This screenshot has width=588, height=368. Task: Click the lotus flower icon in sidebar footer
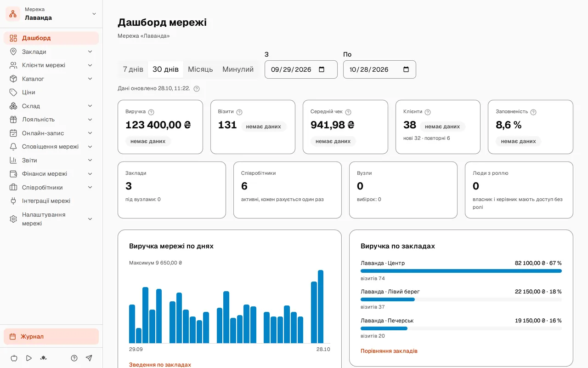44,358
